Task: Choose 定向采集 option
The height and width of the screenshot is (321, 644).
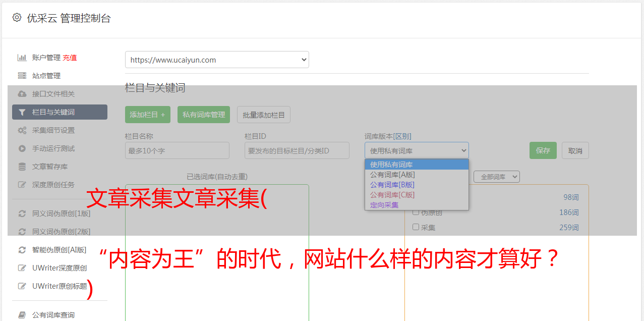Action: [x=417, y=205]
